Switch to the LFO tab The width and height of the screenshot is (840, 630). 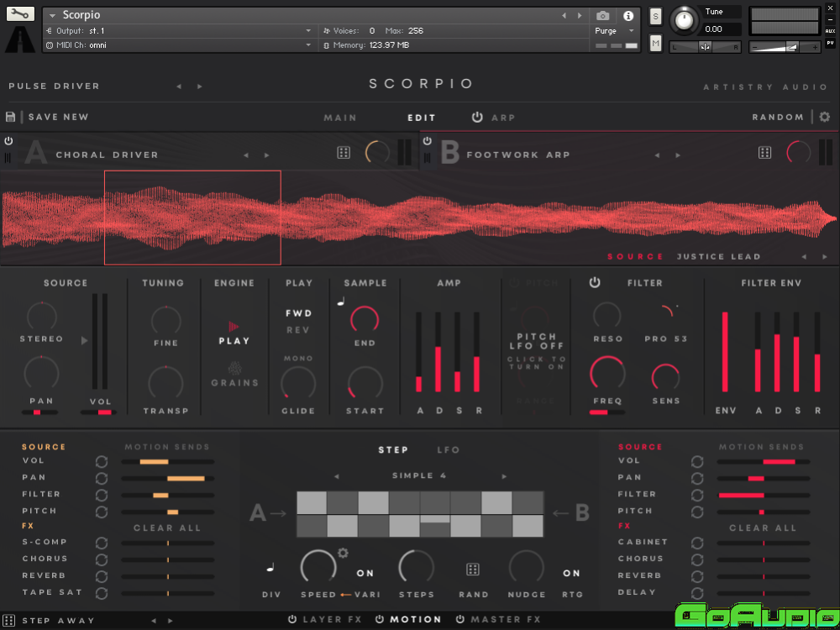[x=449, y=450]
